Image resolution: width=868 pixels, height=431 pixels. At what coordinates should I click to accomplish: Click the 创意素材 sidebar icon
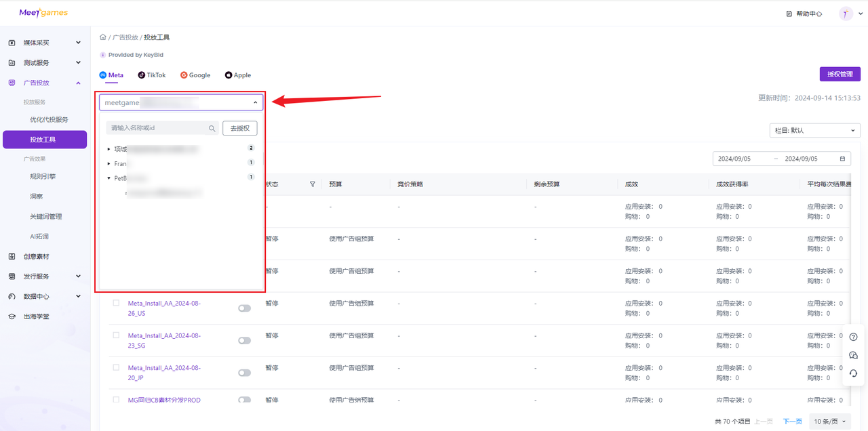tap(12, 256)
